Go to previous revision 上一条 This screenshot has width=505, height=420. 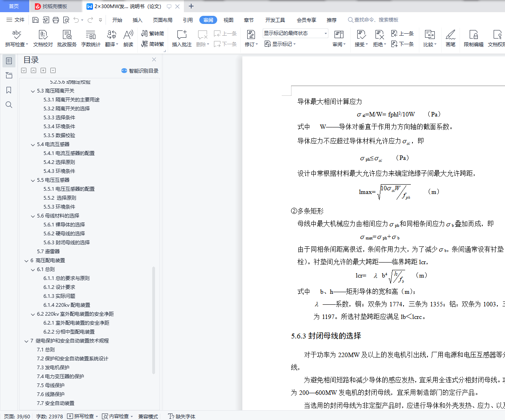(x=403, y=34)
